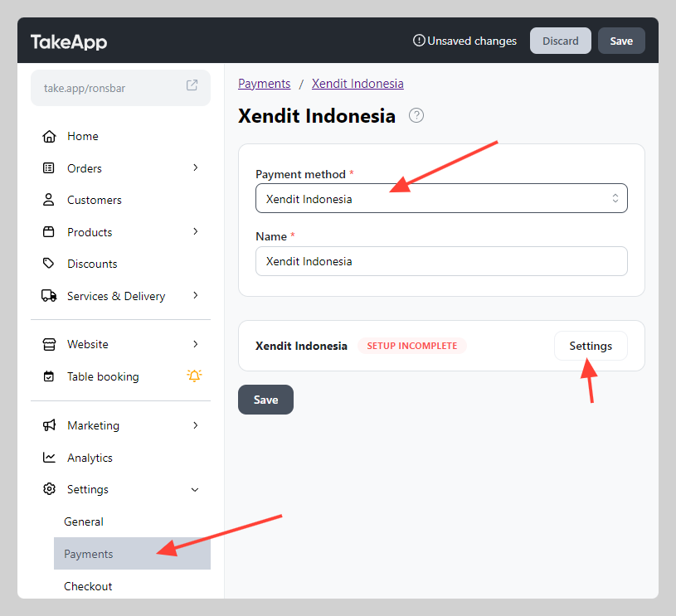Click the SETUP INCOMPLETE badge
676x616 pixels.
click(412, 346)
